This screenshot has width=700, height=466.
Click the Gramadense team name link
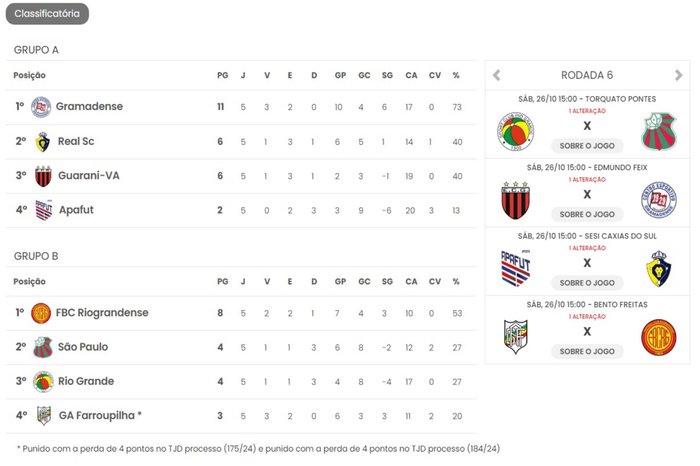coord(89,106)
